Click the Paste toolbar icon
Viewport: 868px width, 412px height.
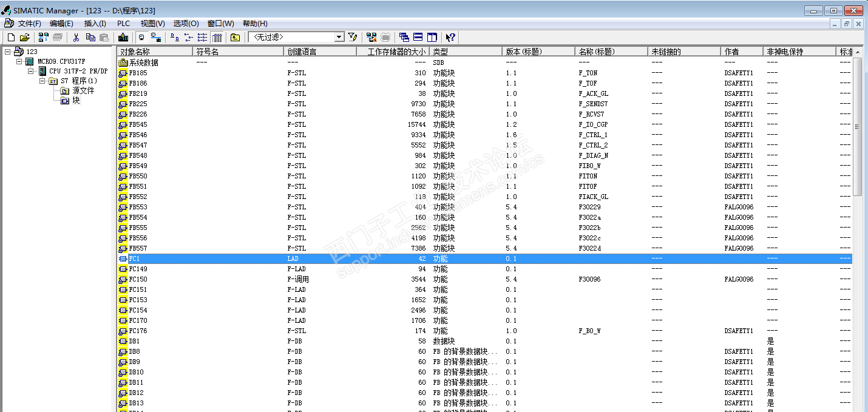pos(104,37)
